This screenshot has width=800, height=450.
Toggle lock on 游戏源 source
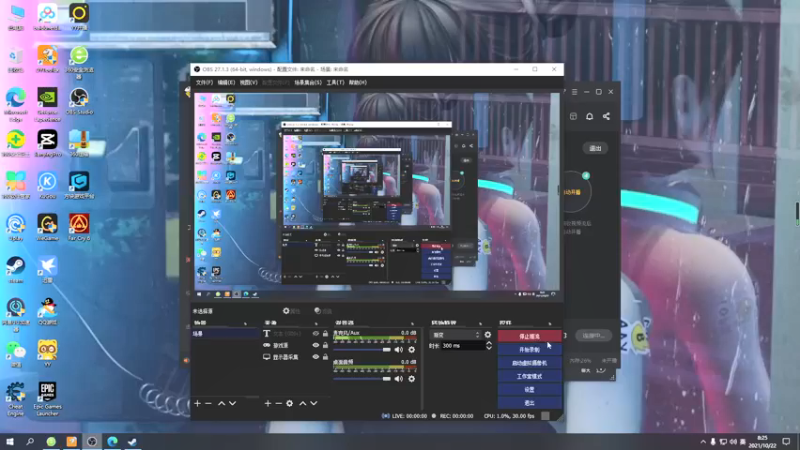tap(326, 345)
